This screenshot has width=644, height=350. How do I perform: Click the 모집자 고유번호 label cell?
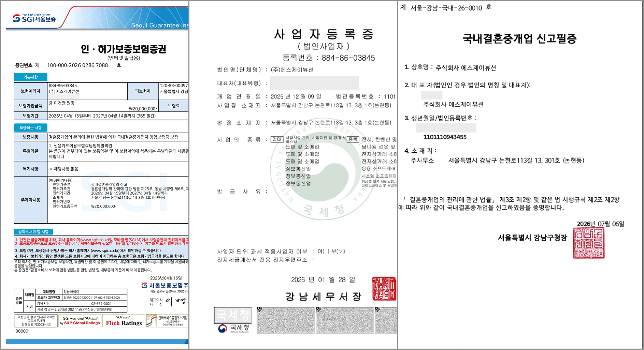(49, 298)
